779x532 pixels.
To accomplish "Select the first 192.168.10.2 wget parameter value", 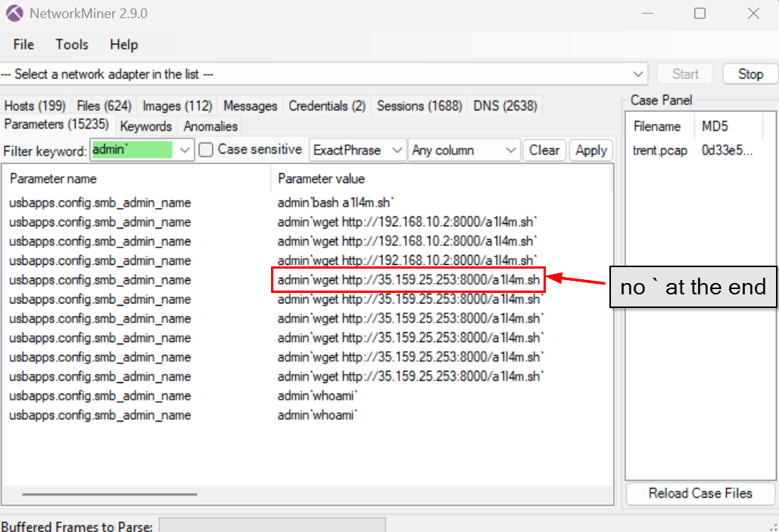I will (x=407, y=222).
